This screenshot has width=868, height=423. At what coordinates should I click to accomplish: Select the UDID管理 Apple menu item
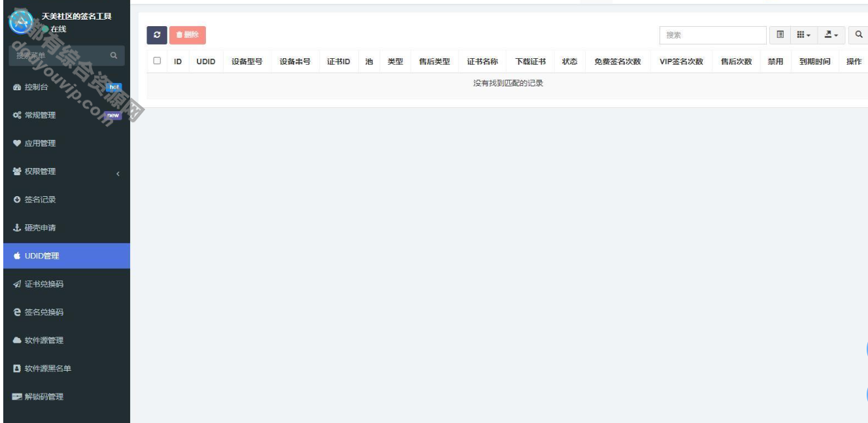[67, 256]
